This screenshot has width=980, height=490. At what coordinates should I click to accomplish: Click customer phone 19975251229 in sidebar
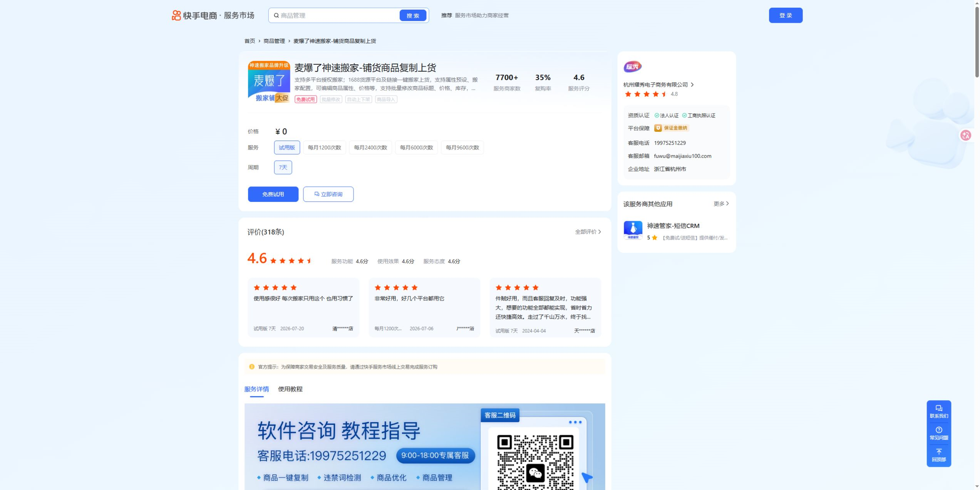(669, 143)
